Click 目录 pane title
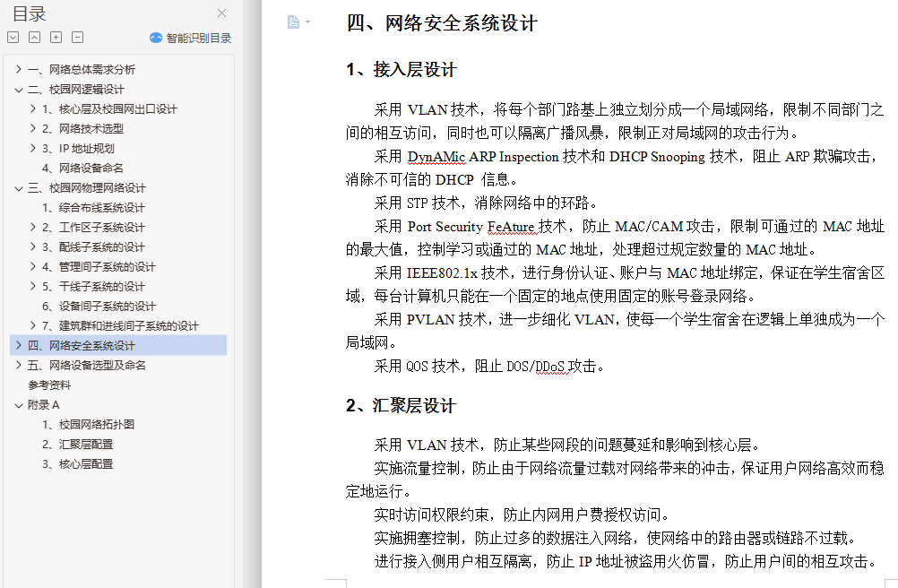 point(30,13)
